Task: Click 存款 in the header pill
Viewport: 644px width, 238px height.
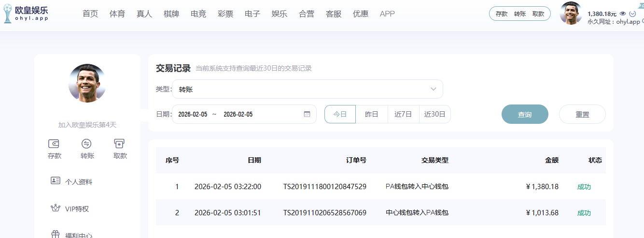Action: 502,14
